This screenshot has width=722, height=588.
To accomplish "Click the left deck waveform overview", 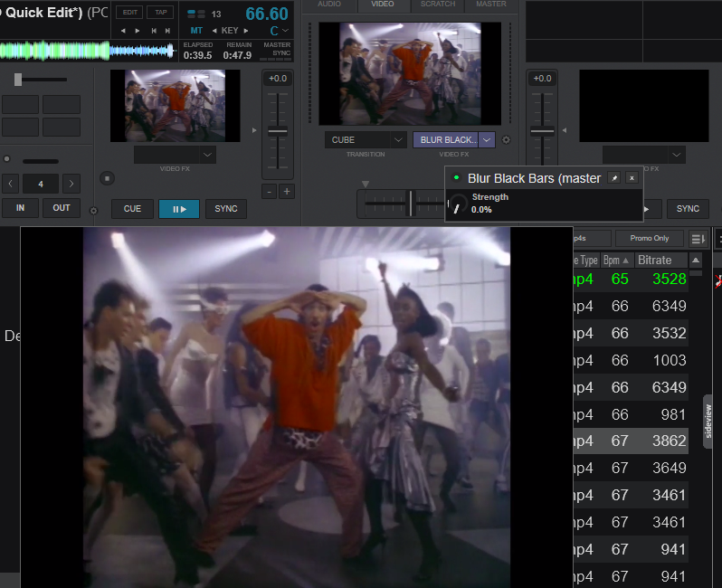I will click(x=89, y=51).
